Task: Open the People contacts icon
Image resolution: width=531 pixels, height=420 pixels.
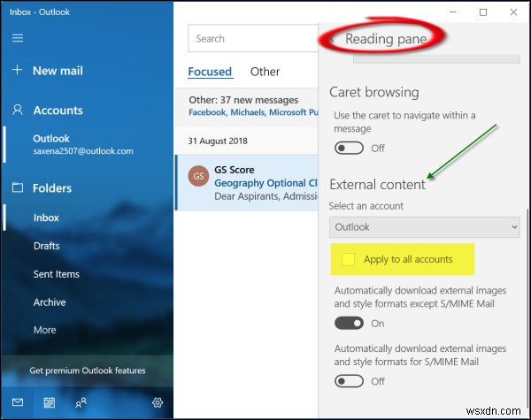Action: 81,402
